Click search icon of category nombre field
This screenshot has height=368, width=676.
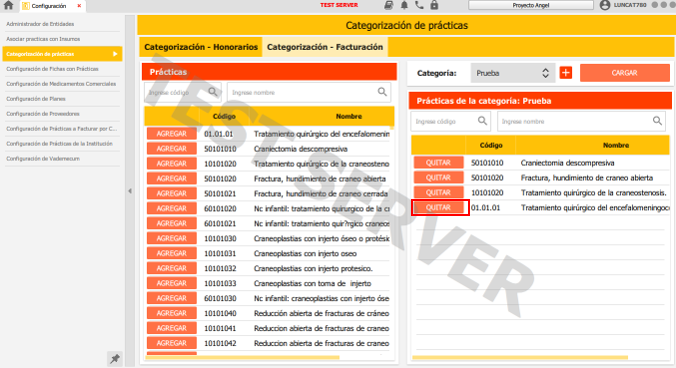(657, 121)
